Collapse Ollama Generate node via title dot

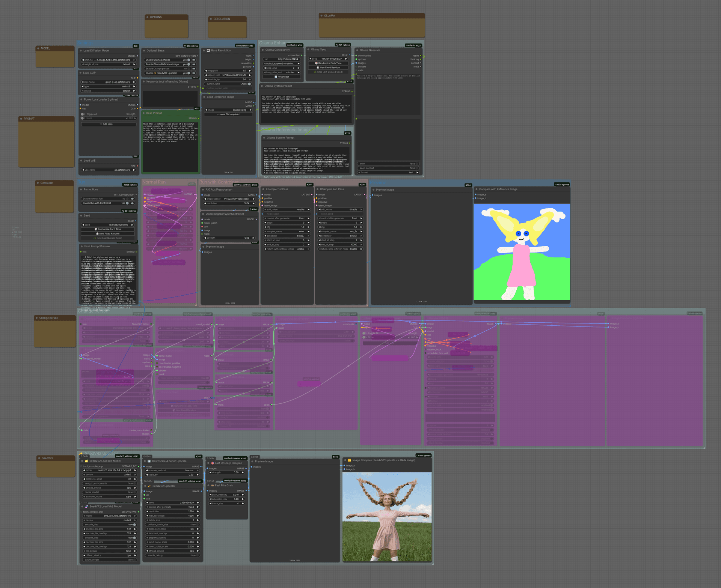click(357, 50)
